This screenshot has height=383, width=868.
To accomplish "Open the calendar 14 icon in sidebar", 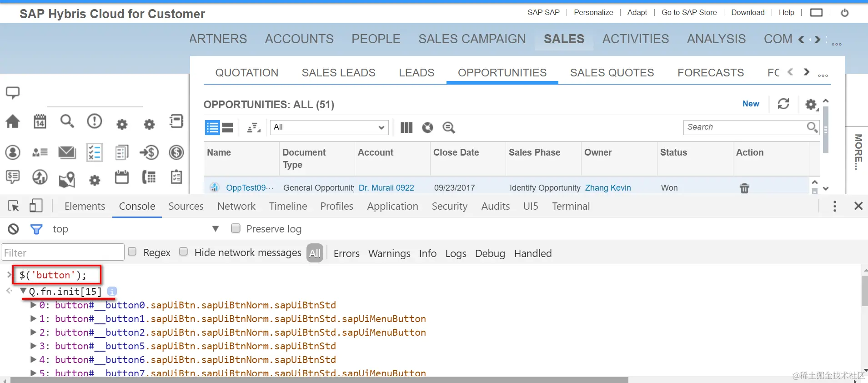I will (40, 121).
